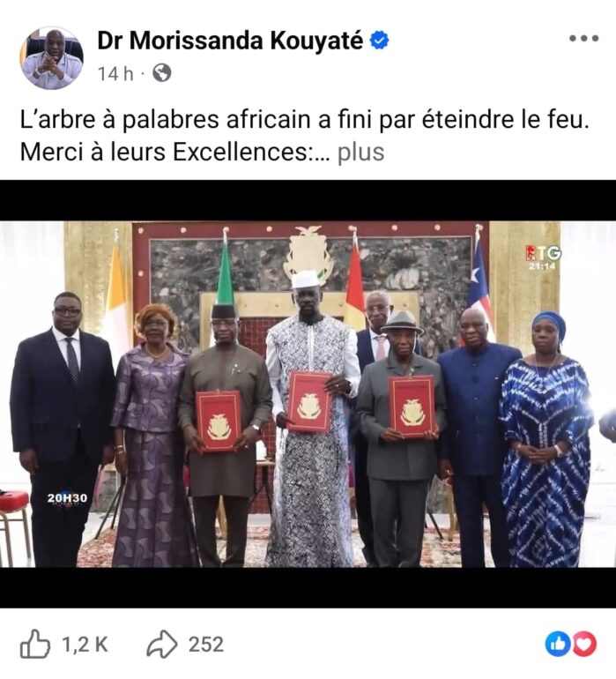
Task: Click the red folder held by man in white cap
Action: pyautogui.click(x=308, y=401)
